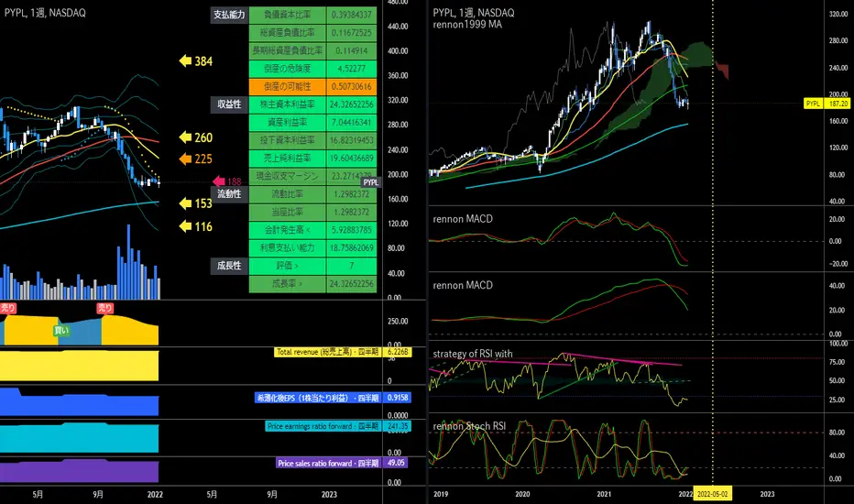Click the left 売り sell signal marker
This screenshot has width=854, height=504.
tap(7, 309)
